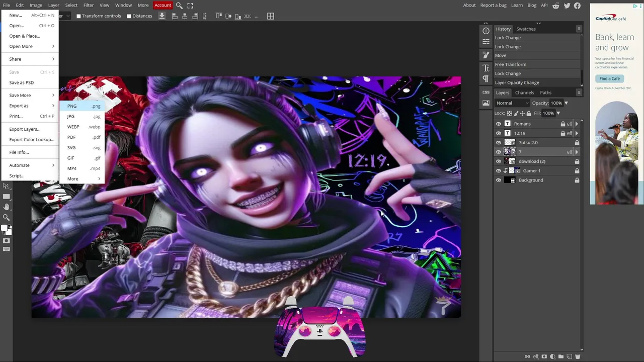Click the download/export arrow icon in options bar
Screen dimensions: 644x362
tap(162, 16)
